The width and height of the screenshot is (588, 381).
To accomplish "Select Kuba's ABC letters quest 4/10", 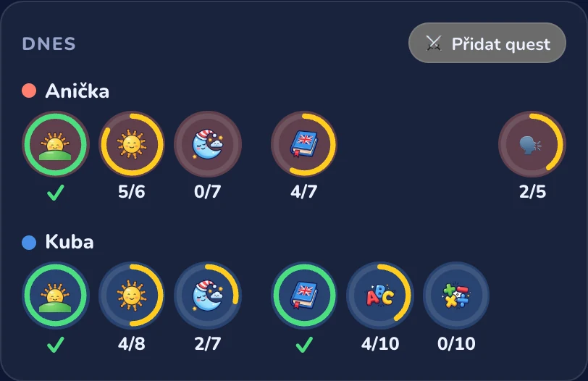I will [380, 295].
